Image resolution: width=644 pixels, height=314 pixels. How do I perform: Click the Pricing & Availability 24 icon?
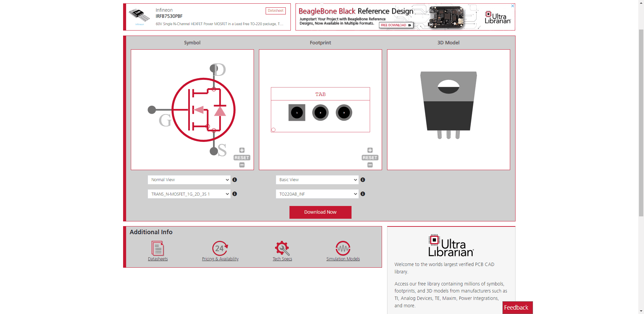pyautogui.click(x=220, y=248)
